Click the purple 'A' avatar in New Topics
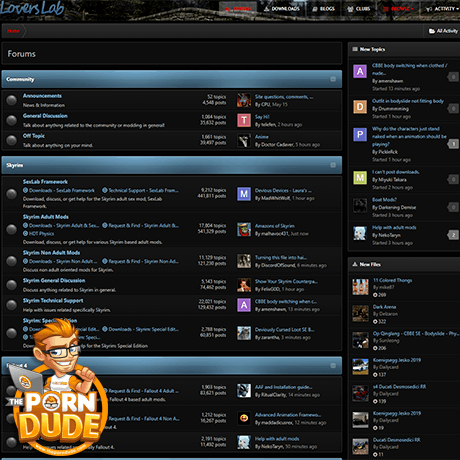Screen dimensions: 460x460 pos(360,71)
